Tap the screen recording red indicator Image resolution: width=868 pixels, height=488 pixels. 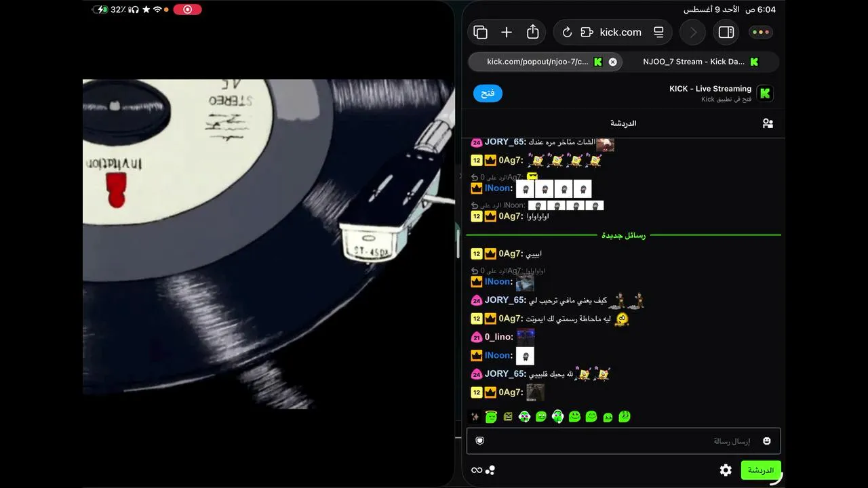coord(187,9)
